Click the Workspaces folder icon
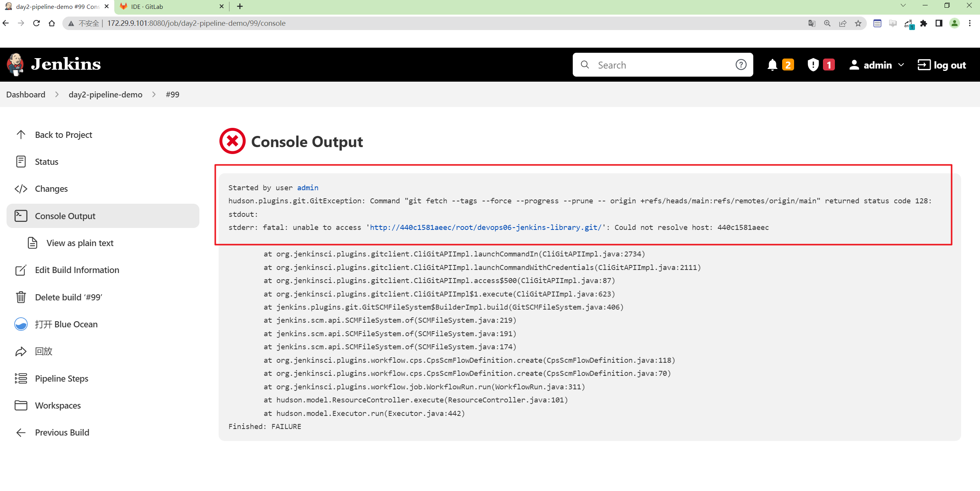Screen dimensions: 980x491 21,406
